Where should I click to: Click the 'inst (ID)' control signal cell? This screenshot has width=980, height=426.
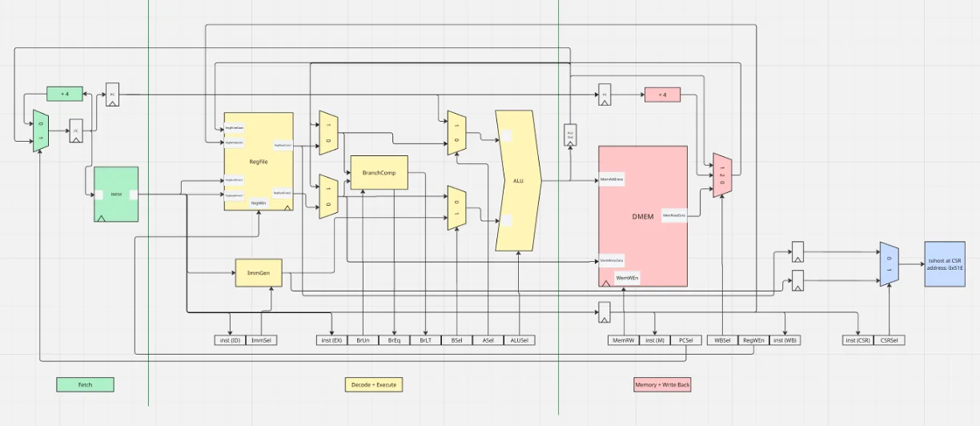[230, 340]
